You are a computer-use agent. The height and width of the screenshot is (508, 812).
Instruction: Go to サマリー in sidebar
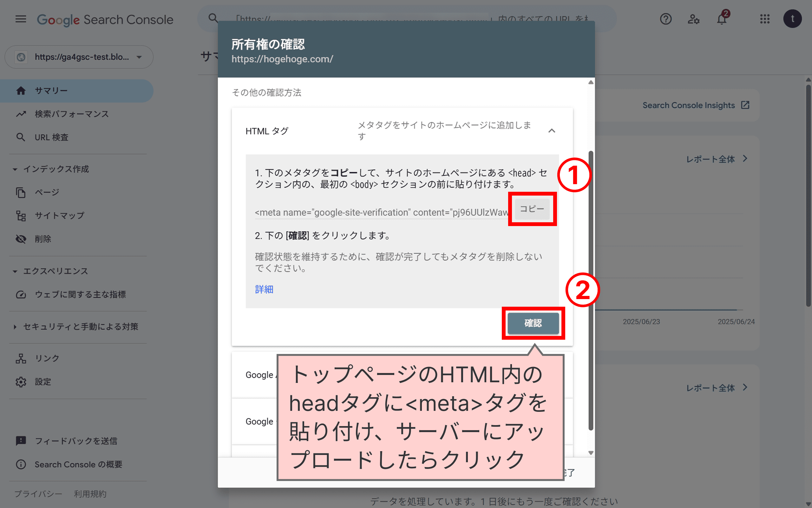pyautogui.click(x=76, y=91)
